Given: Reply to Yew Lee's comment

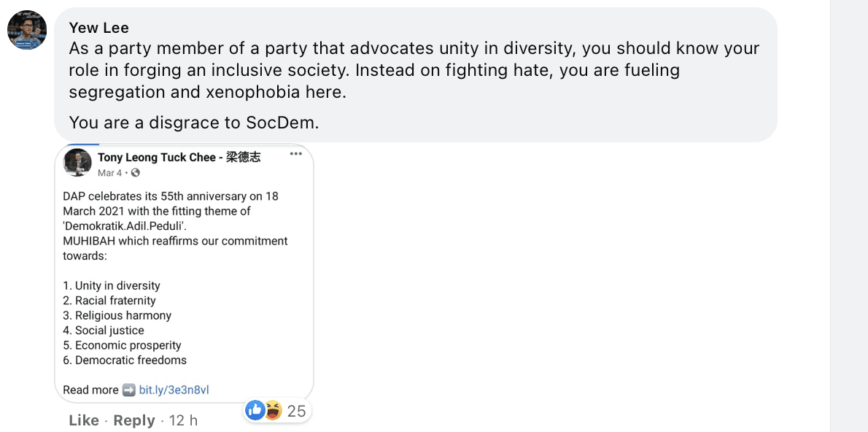Looking at the screenshot, I should click(x=133, y=420).
